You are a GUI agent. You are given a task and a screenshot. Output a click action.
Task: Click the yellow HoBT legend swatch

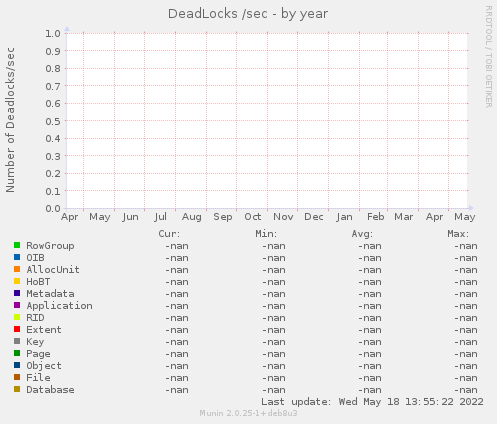click(x=17, y=281)
